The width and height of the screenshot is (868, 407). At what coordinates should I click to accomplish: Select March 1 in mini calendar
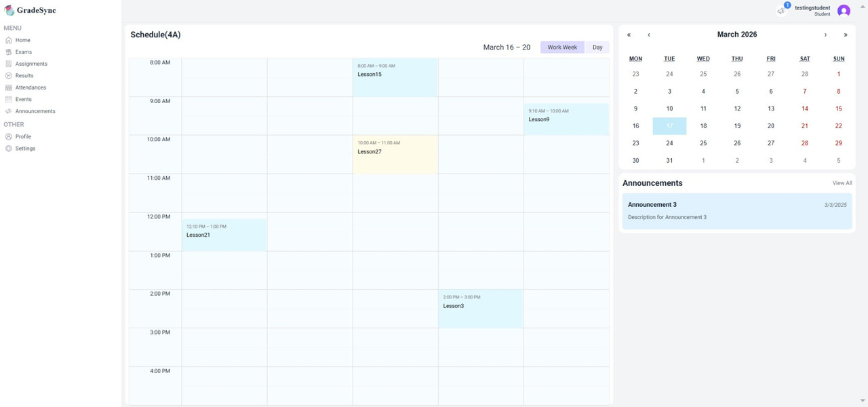pos(839,74)
